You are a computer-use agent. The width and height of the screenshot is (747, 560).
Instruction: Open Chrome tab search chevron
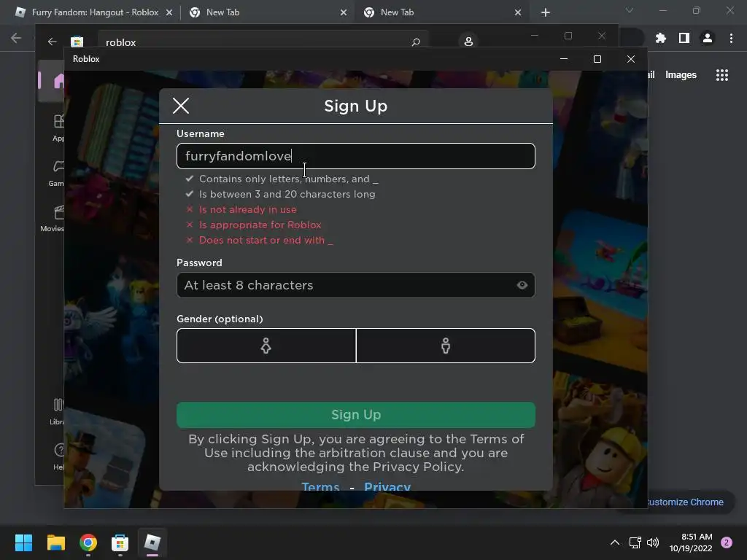630,10
